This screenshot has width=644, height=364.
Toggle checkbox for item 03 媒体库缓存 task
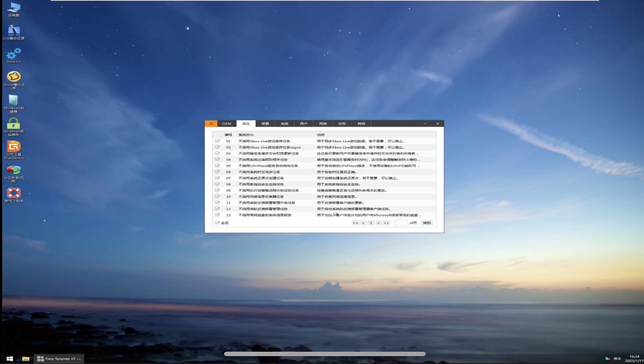(x=217, y=153)
